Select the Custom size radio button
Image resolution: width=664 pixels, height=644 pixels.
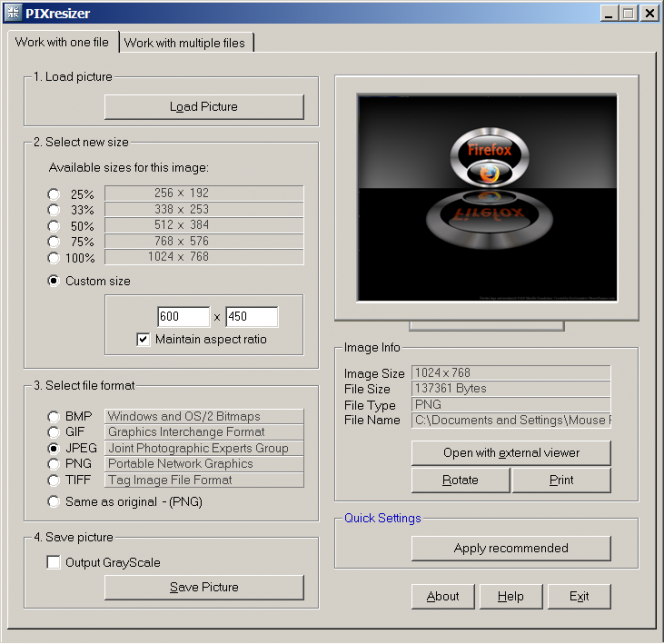click(53, 281)
